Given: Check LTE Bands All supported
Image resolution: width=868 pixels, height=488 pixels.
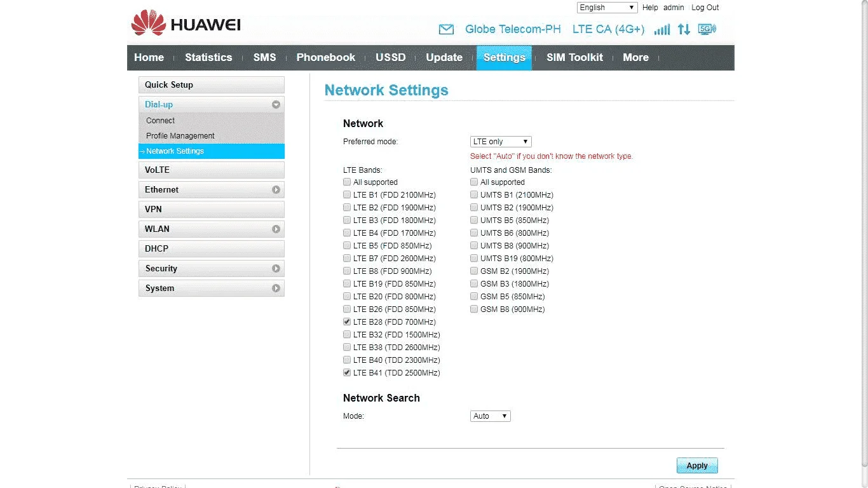Looking at the screenshot, I should [347, 182].
